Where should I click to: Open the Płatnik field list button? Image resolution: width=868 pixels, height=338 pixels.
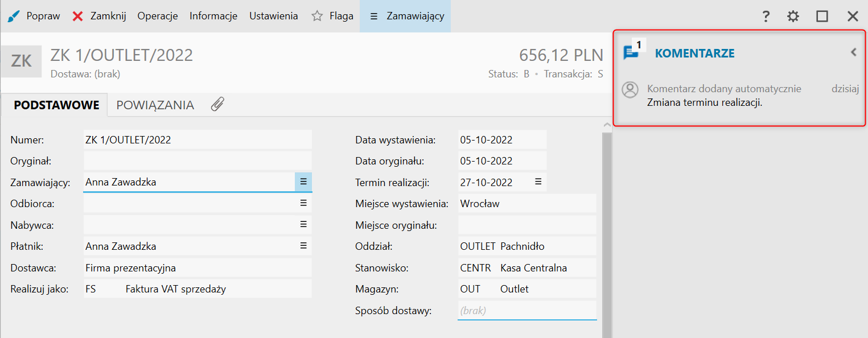[x=303, y=246]
